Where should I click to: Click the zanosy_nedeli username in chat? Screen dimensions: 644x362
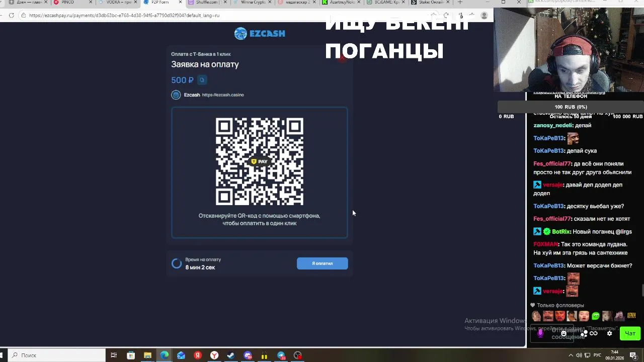coord(553,125)
